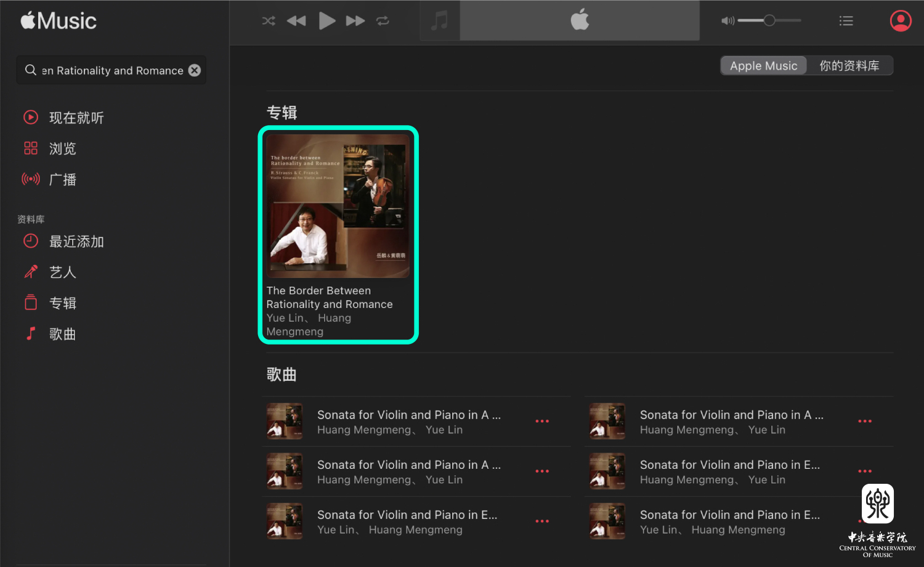Open the user account profile icon

[900, 21]
